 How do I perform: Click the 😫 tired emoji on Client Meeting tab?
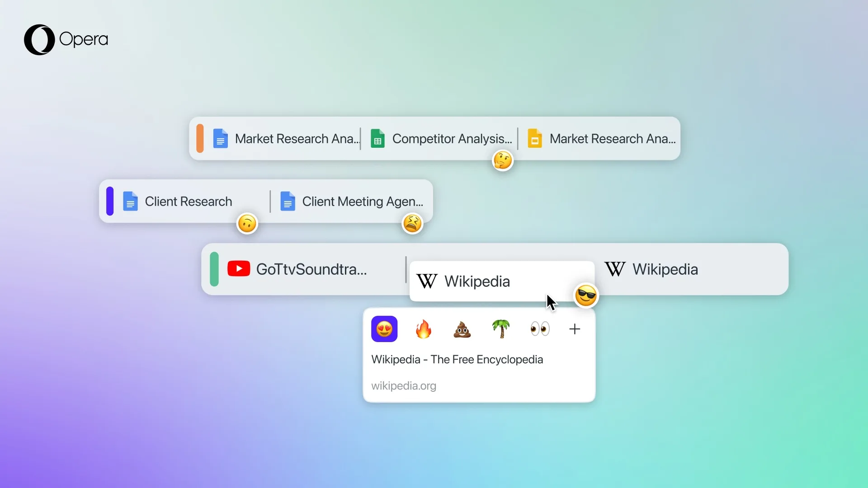pyautogui.click(x=413, y=224)
